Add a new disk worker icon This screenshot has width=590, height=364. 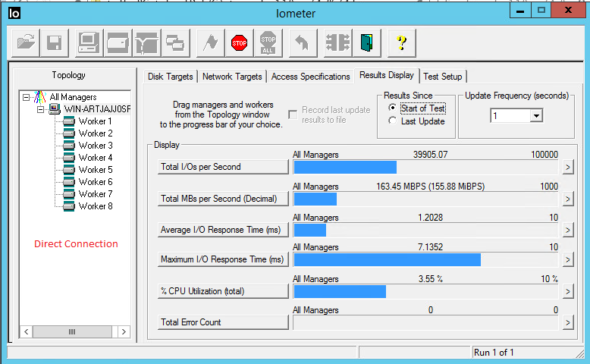click(118, 43)
